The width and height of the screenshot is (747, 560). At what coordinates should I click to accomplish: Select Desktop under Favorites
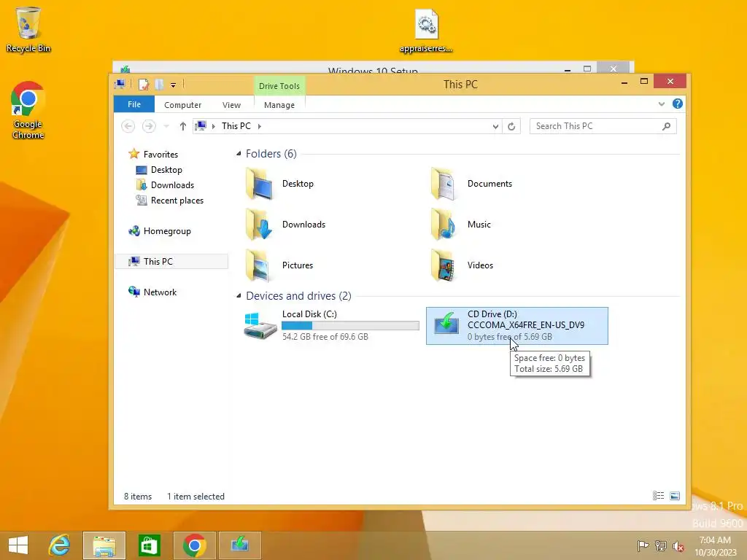pos(166,169)
